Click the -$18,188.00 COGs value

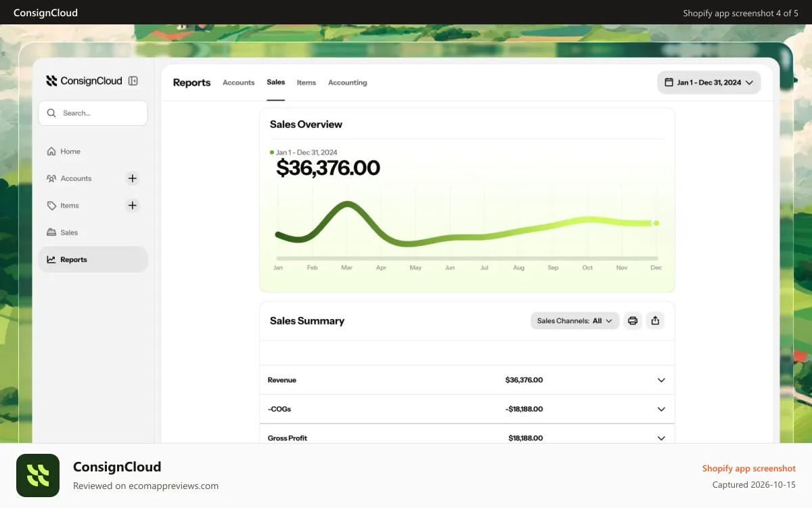coord(524,409)
